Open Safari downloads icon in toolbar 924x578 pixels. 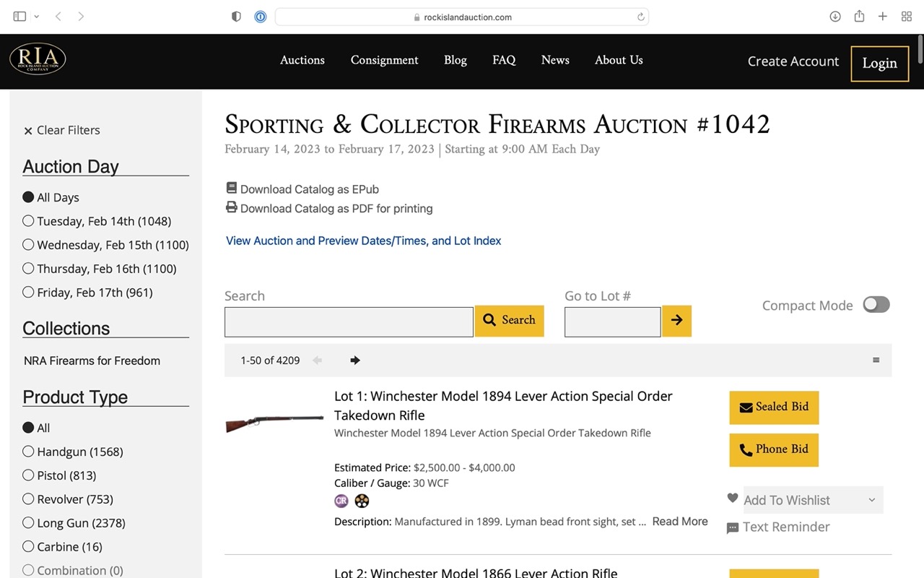pyautogui.click(x=835, y=17)
